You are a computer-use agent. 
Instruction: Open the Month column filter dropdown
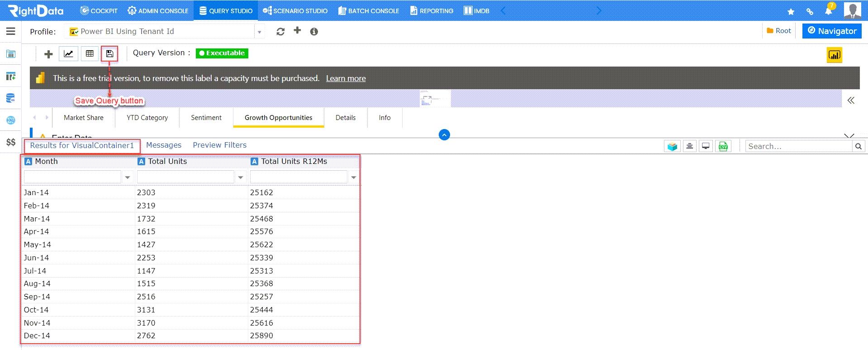click(x=128, y=177)
